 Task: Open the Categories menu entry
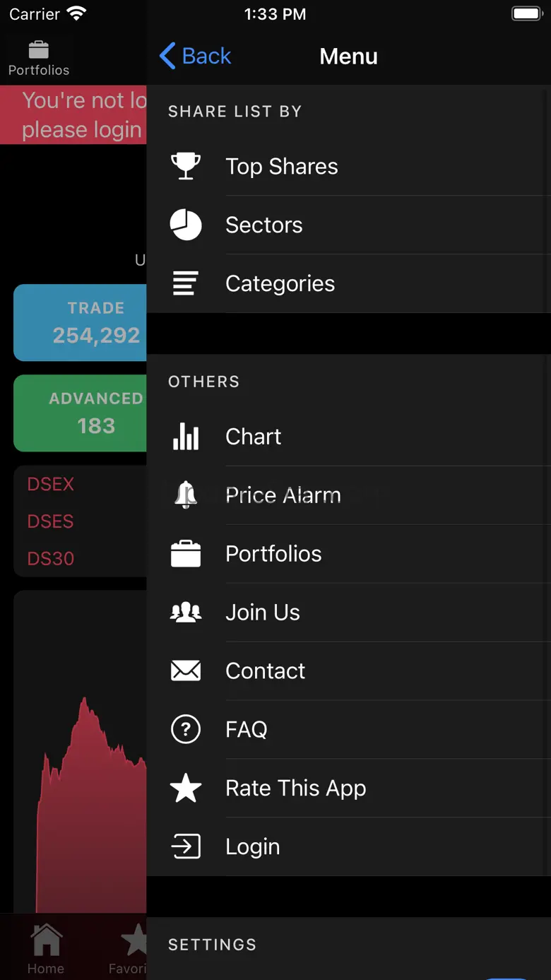pos(280,283)
